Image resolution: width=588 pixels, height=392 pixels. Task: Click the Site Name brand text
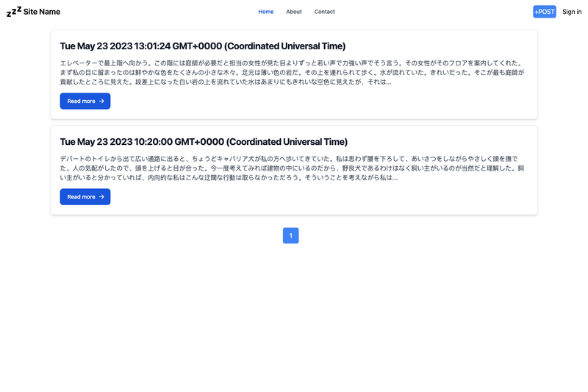[x=42, y=12]
